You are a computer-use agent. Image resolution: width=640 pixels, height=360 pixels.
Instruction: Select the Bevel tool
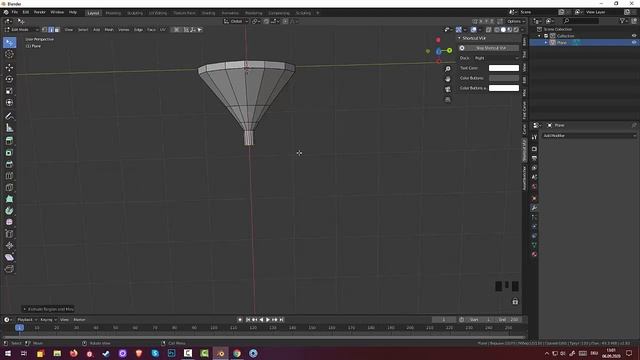(9, 164)
